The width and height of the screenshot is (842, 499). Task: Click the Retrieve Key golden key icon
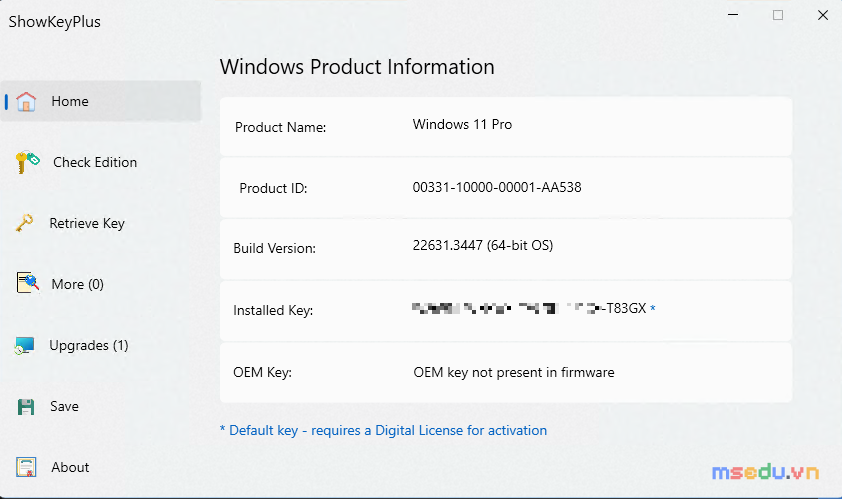point(24,223)
